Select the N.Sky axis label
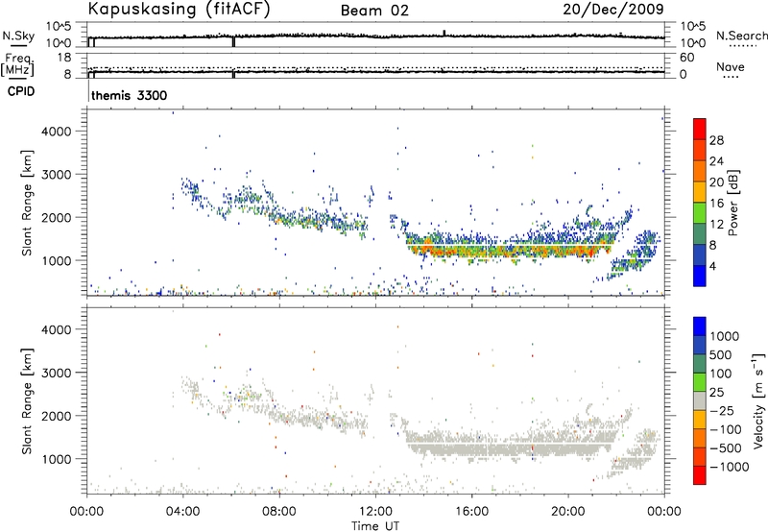768x532 pixels. coord(18,36)
